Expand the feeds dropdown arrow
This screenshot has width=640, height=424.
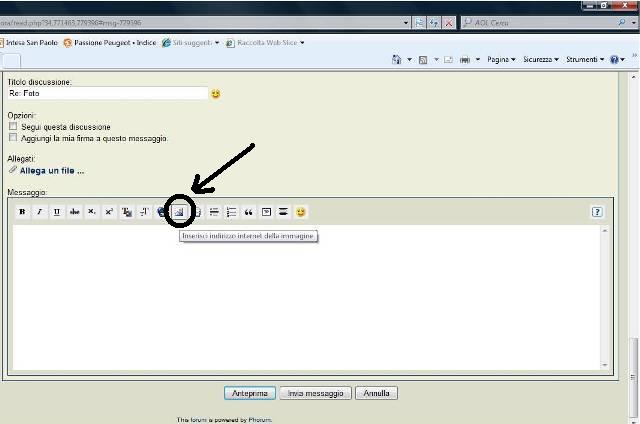(436, 60)
